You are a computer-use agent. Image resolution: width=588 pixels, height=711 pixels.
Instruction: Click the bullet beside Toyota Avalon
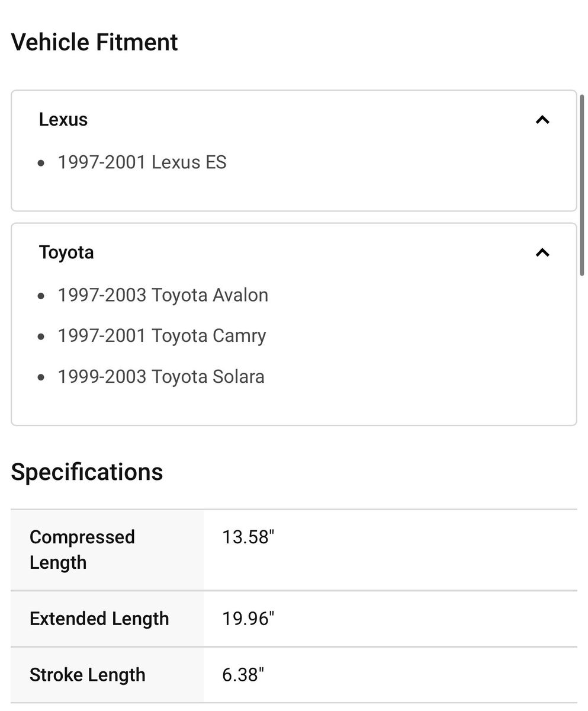(41, 296)
